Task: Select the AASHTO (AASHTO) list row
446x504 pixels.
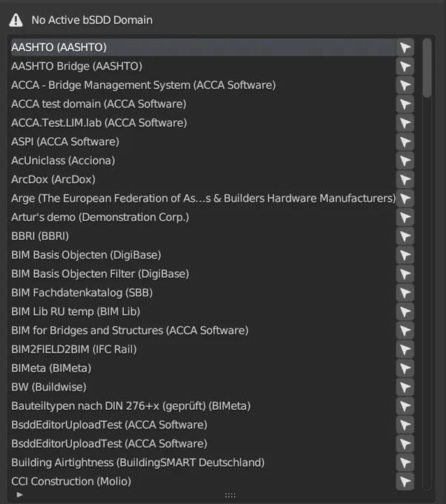Action: [204, 47]
